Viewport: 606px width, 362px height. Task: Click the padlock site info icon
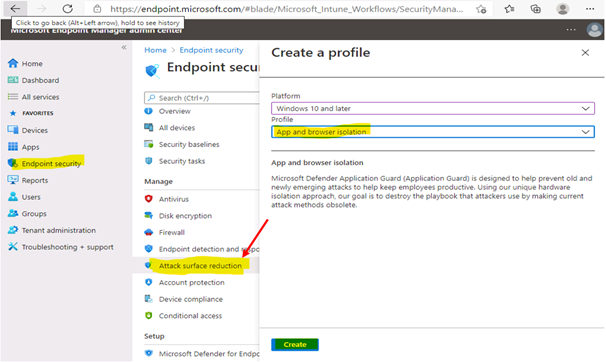97,8
